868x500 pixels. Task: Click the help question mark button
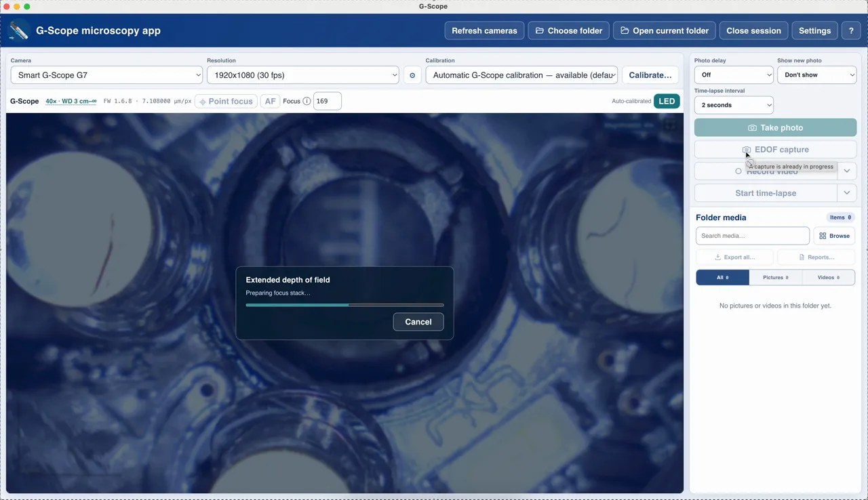click(x=852, y=30)
